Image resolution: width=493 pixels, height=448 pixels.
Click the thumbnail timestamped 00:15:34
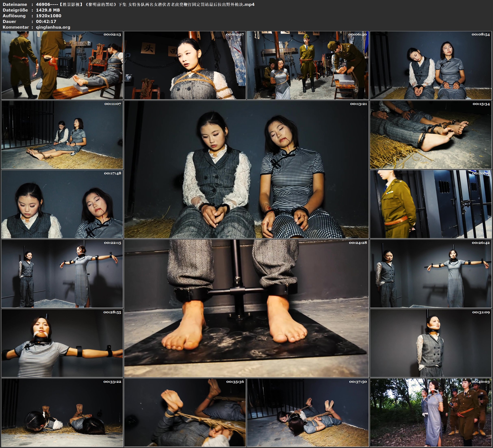click(x=431, y=135)
